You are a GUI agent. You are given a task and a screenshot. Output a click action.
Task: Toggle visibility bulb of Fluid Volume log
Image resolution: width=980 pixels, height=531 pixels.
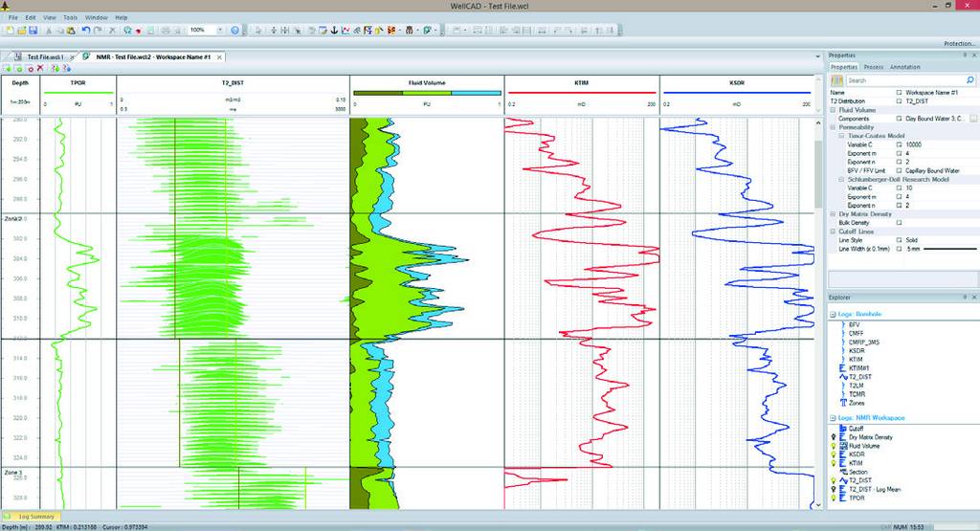831,445
